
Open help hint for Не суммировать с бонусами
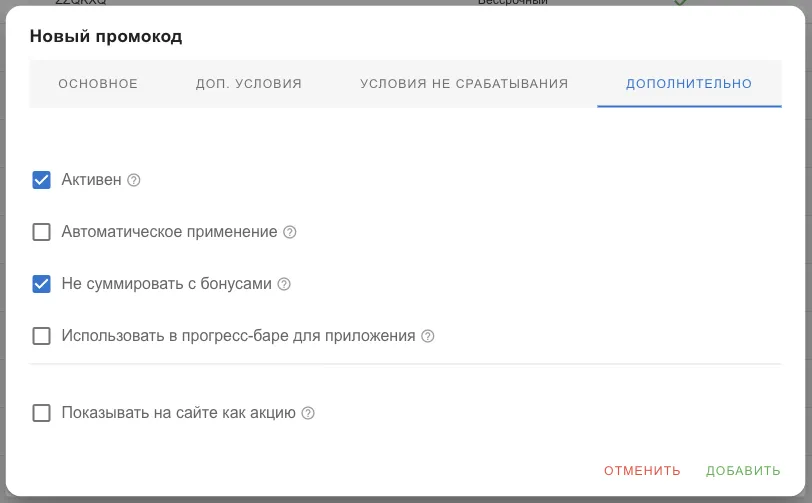pos(284,284)
